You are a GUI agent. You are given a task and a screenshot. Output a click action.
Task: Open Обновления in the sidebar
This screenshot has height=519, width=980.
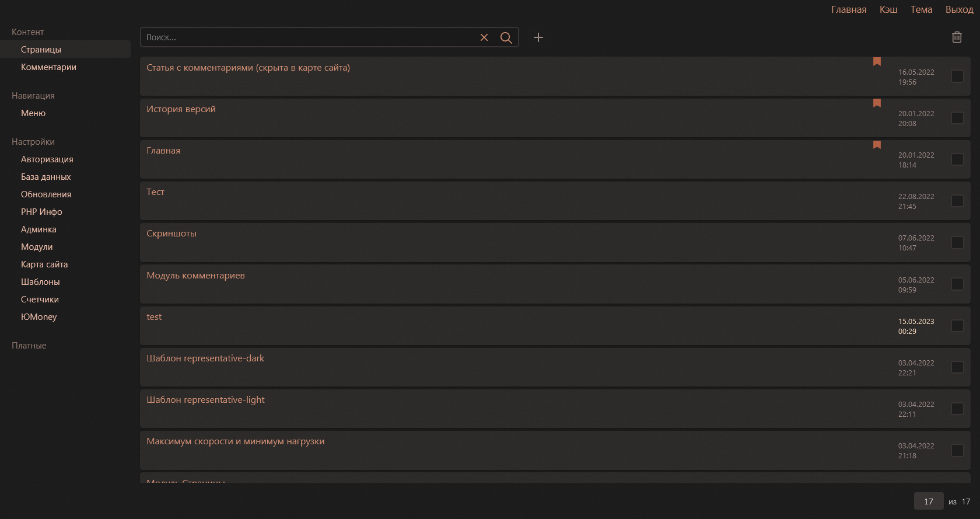click(x=46, y=194)
